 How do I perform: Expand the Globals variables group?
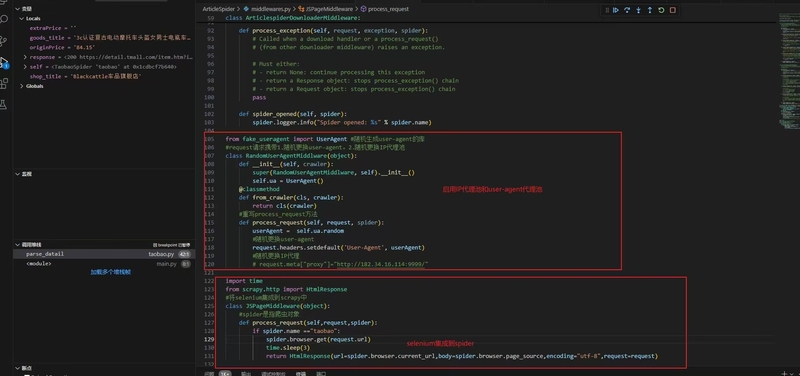[21, 86]
